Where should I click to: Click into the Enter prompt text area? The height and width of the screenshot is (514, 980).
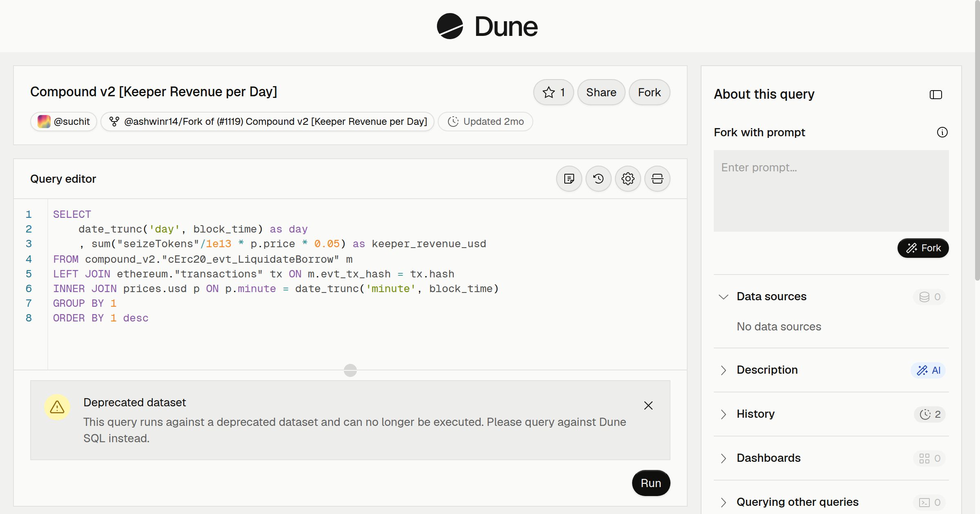tap(831, 191)
